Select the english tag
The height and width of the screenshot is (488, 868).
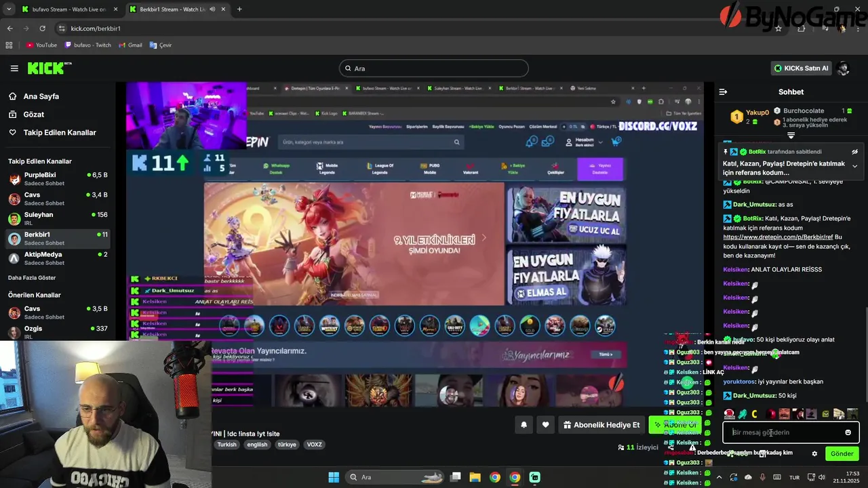[257, 445]
